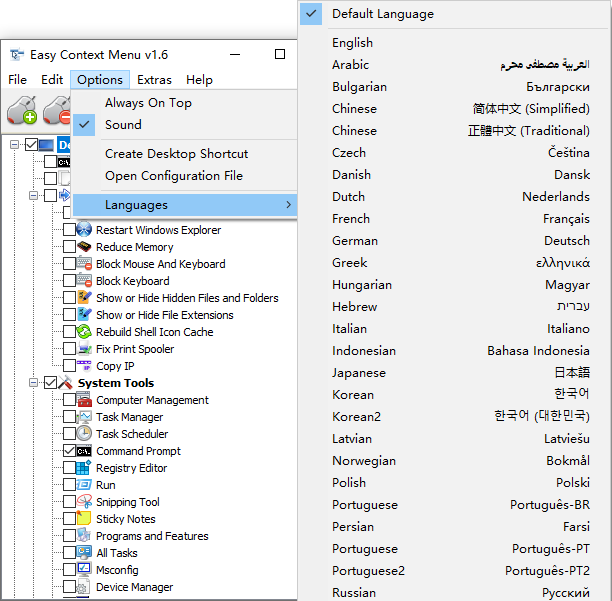612x601 pixels.
Task: Check the Restart Windows Explorer checkbox
Action: (x=69, y=229)
